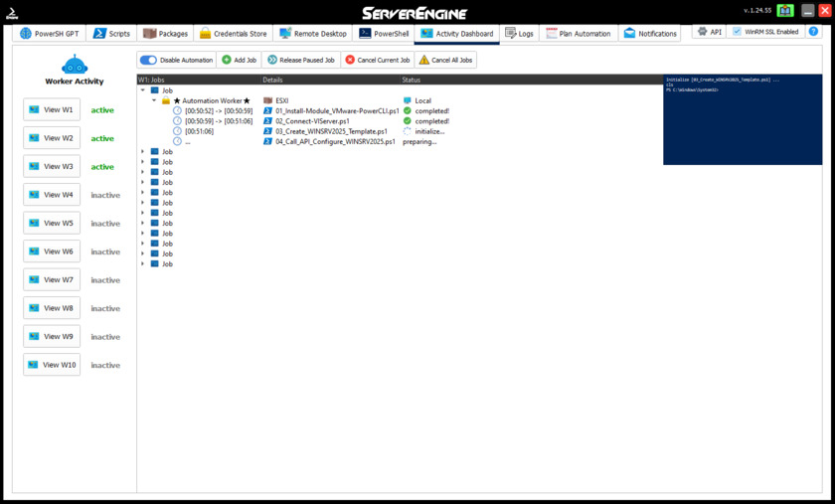This screenshot has height=504, width=835.
Task: Select 04_Call_API_Configure_WINSRV2025.ps1 text
Action: (x=336, y=142)
